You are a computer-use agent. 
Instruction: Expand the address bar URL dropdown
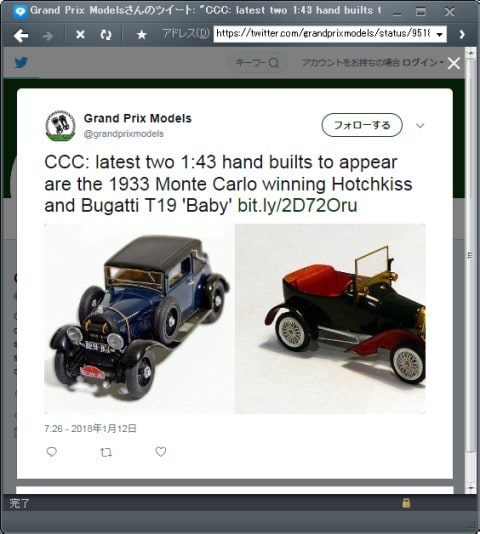tap(439, 34)
